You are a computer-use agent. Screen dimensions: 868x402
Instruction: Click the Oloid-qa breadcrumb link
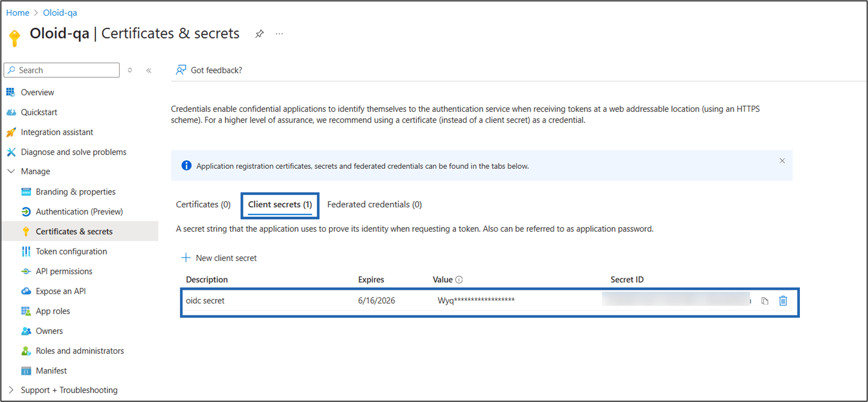[x=60, y=13]
